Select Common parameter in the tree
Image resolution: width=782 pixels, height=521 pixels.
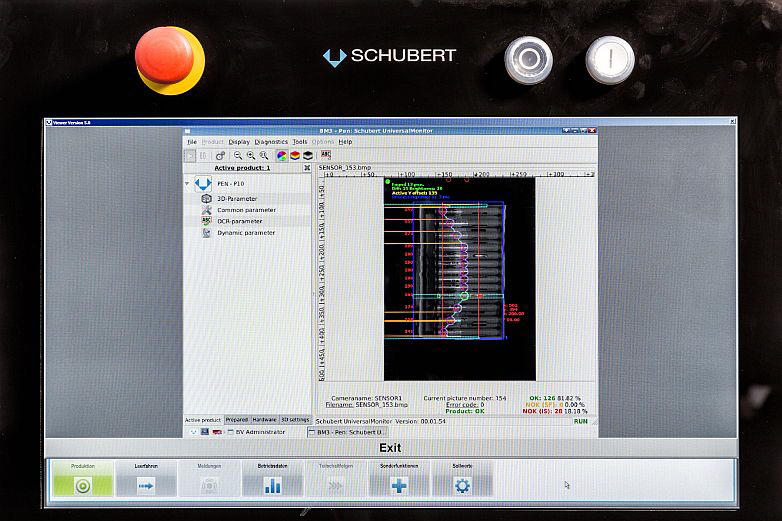pos(246,210)
